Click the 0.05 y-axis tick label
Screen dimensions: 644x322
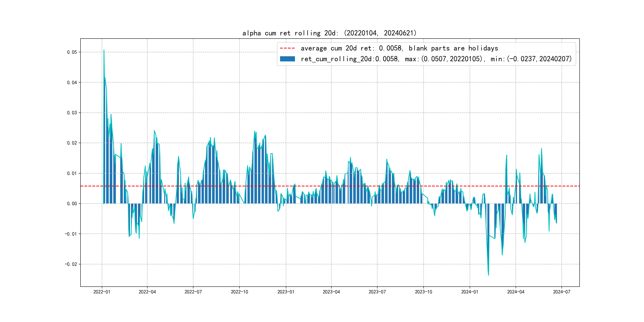pos(72,52)
